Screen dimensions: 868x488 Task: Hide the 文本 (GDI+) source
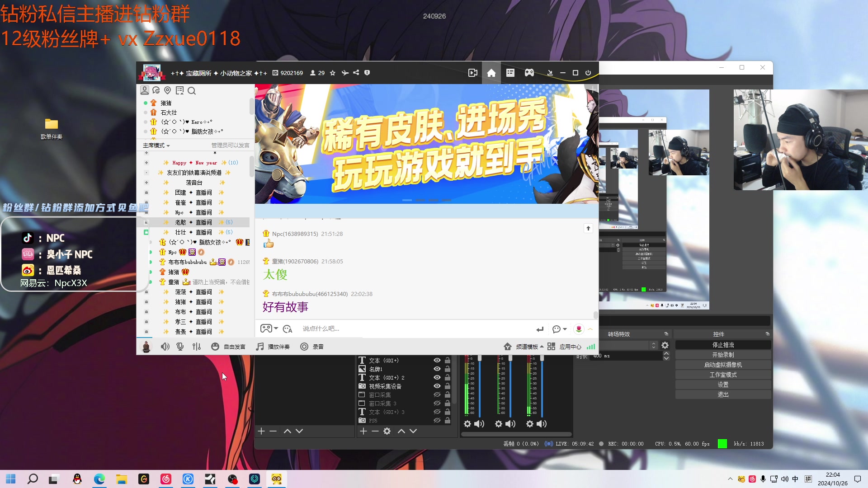pos(437,361)
